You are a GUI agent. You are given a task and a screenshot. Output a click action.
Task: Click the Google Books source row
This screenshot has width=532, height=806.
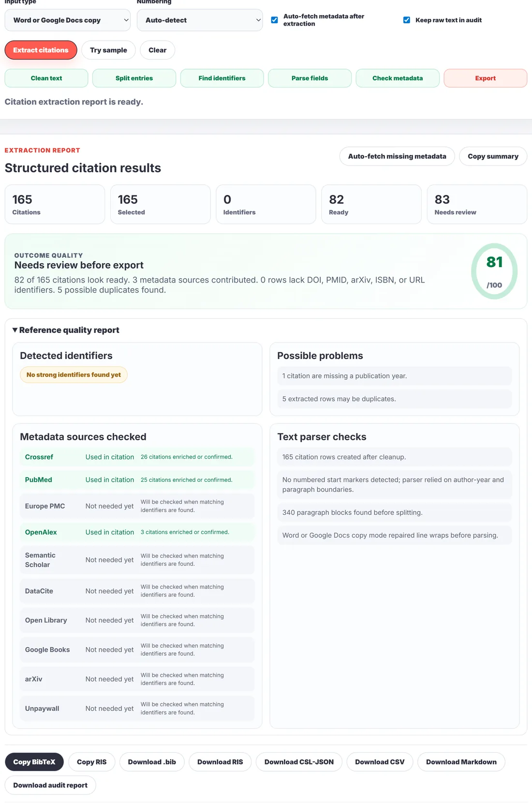(x=137, y=650)
